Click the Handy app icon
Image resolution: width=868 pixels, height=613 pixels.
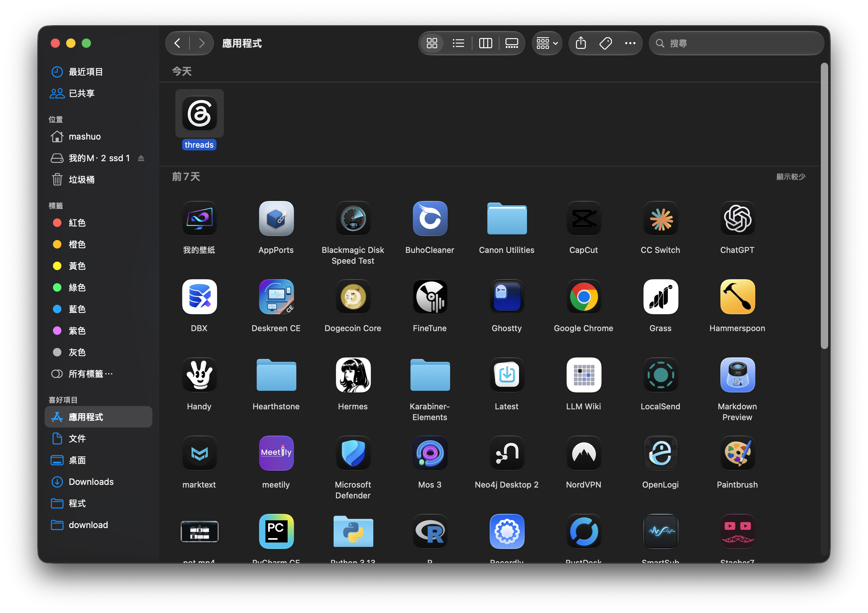(199, 375)
